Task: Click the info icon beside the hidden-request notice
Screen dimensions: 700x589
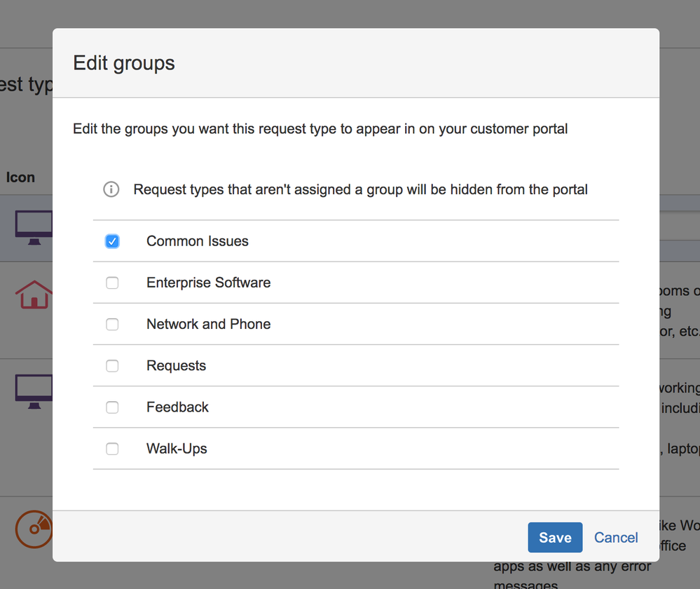Action: point(111,189)
